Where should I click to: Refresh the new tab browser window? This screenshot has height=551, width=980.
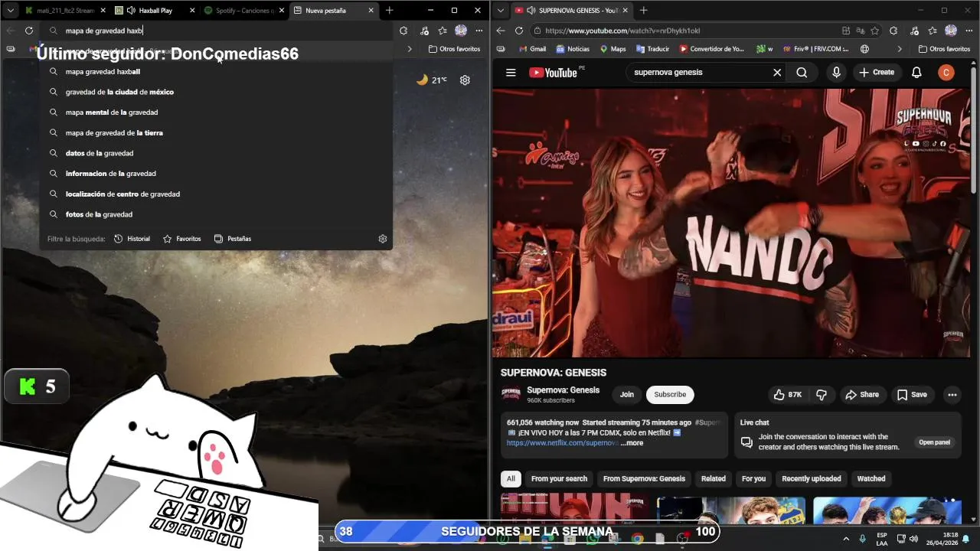click(x=29, y=31)
